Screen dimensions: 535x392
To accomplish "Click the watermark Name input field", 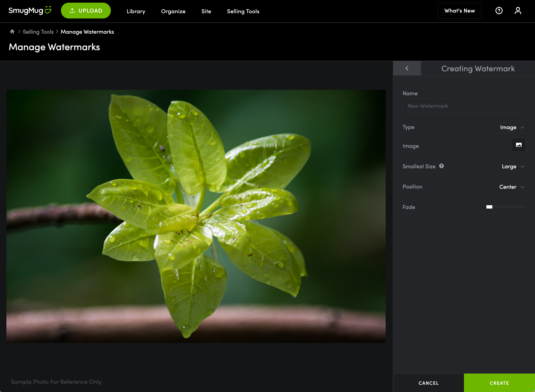I will coord(464,106).
